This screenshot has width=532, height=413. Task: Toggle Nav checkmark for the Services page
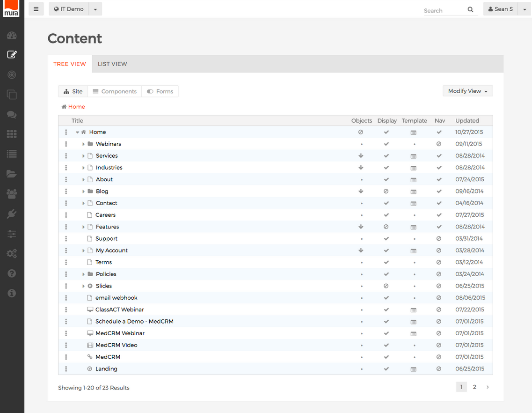439,155
